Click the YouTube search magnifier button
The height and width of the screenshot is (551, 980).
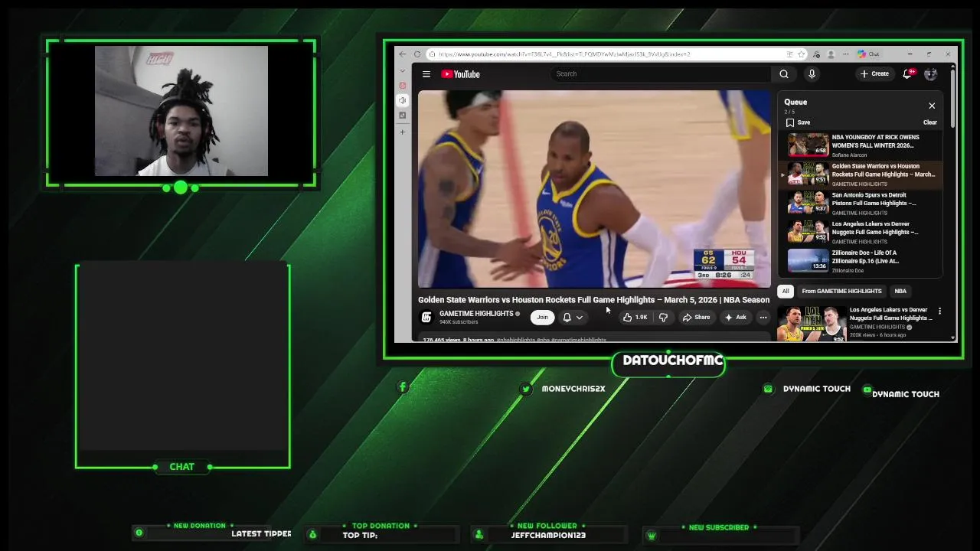(784, 74)
